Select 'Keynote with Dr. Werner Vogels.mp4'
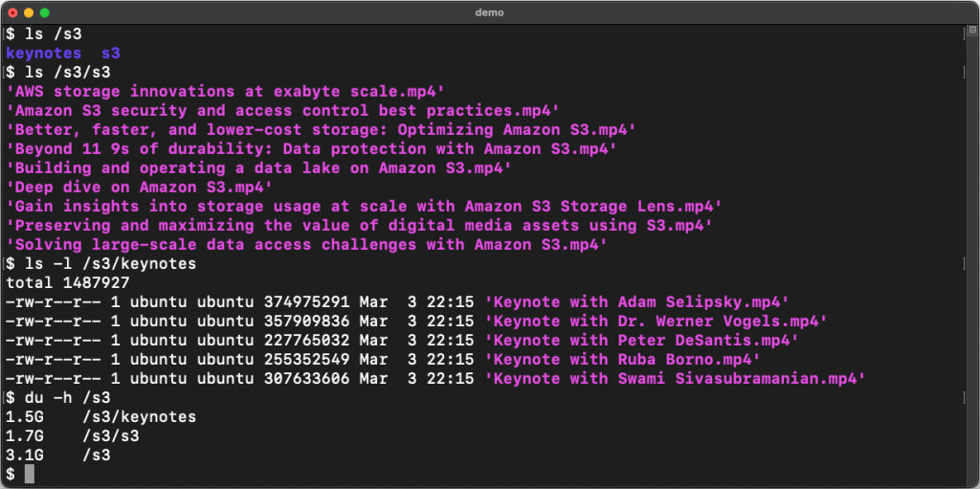980x489 pixels. pos(657,322)
